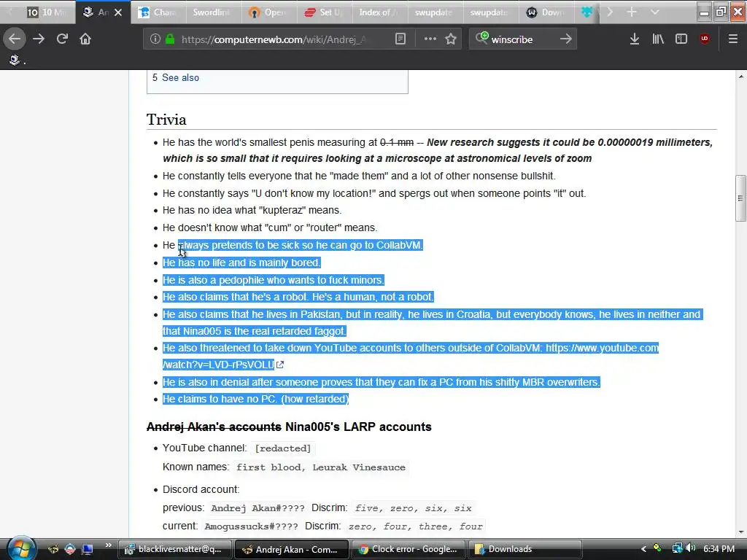Image resolution: width=747 pixels, height=560 pixels.
Task: Click page scrollbar down arrow
Action: coord(740,532)
